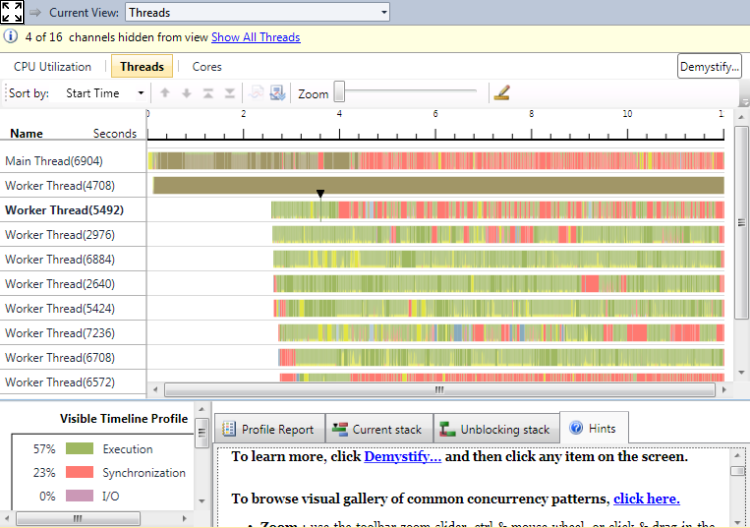
Task: Click the profile legend scroll right arrow
Action: (185, 518)
